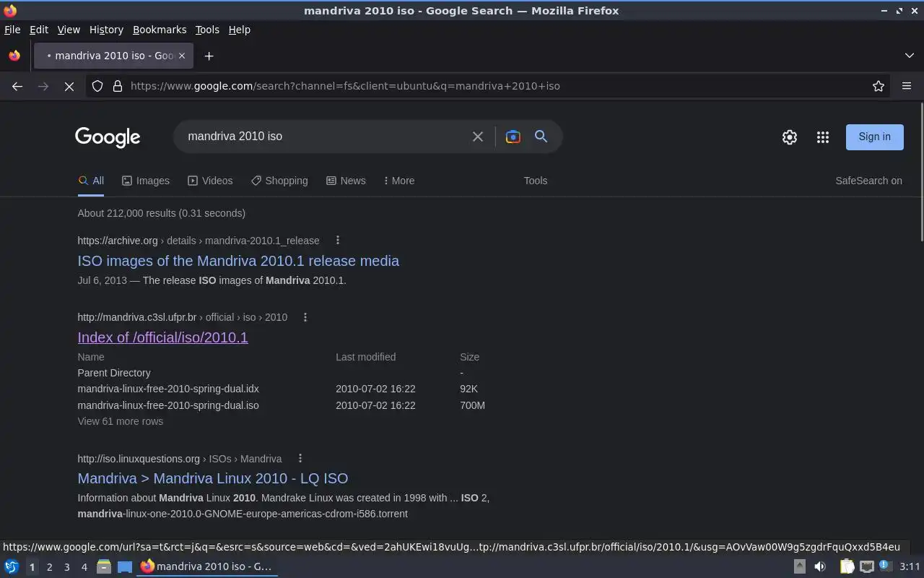Open the View menu
The height and width of the screenshot is (578, 924).
pyautogui.click(x=69, y=30)
